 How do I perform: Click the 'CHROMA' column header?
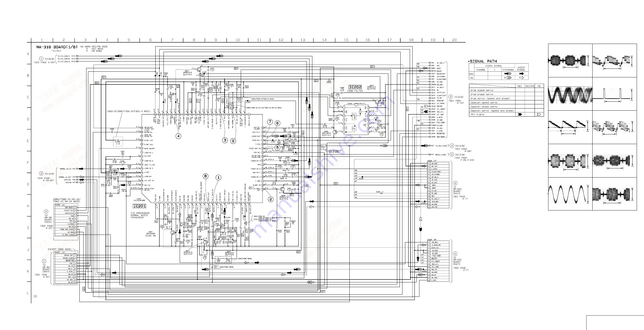481,70
